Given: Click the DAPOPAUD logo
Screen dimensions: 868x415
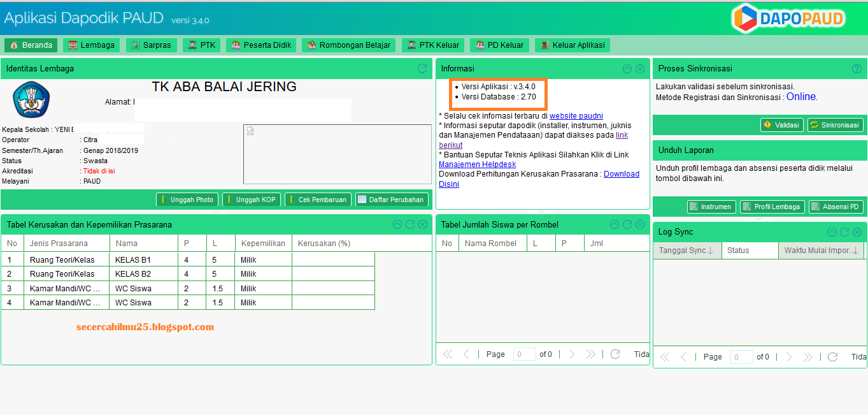Looking at the screenshot, I should coord(788,18).
